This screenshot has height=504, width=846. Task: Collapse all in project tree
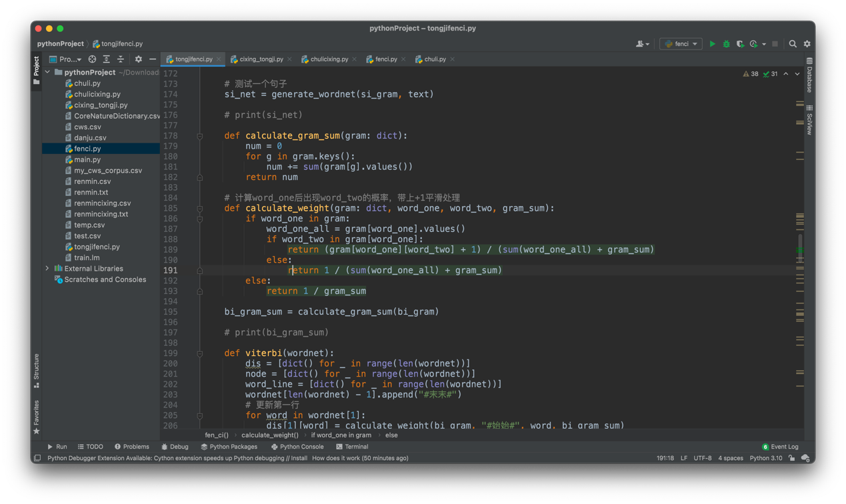click(120, 59)
